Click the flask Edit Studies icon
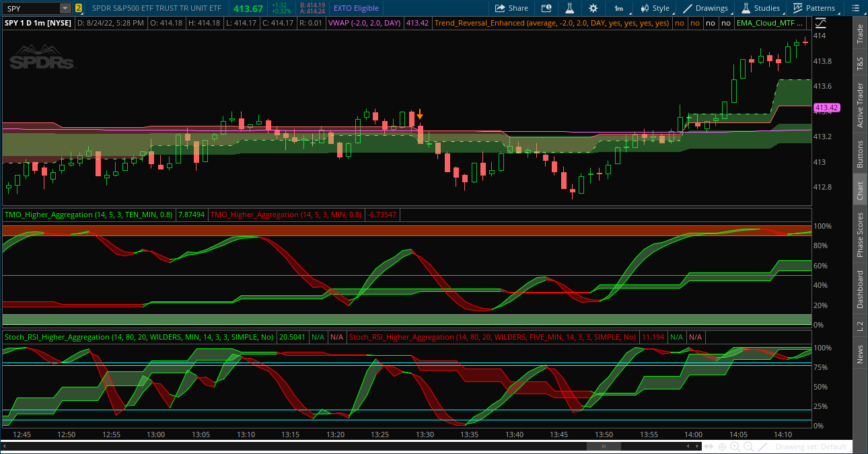Image resolution: width=868 pixels, height=454 pixels. pos(569,8)
